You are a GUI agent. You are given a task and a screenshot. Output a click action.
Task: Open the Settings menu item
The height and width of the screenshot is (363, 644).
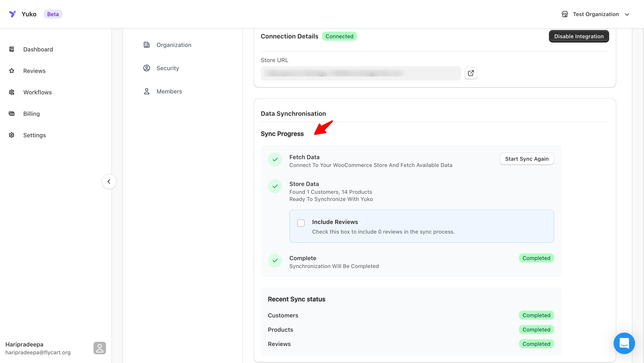pos(34,135)
